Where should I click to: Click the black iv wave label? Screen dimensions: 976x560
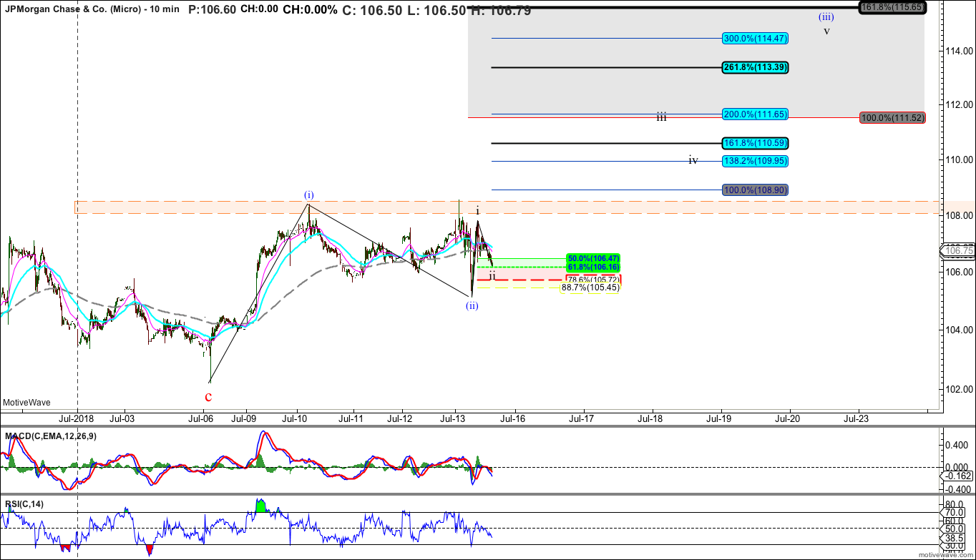coord(693,161)
